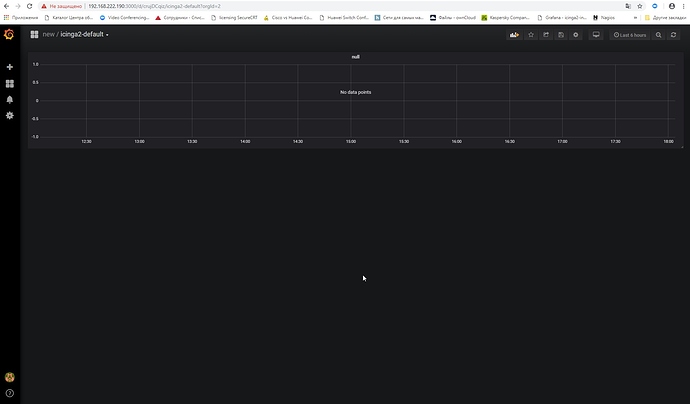
Task: Click the user avatar at sidebar bottom
Action: (10, 378)
